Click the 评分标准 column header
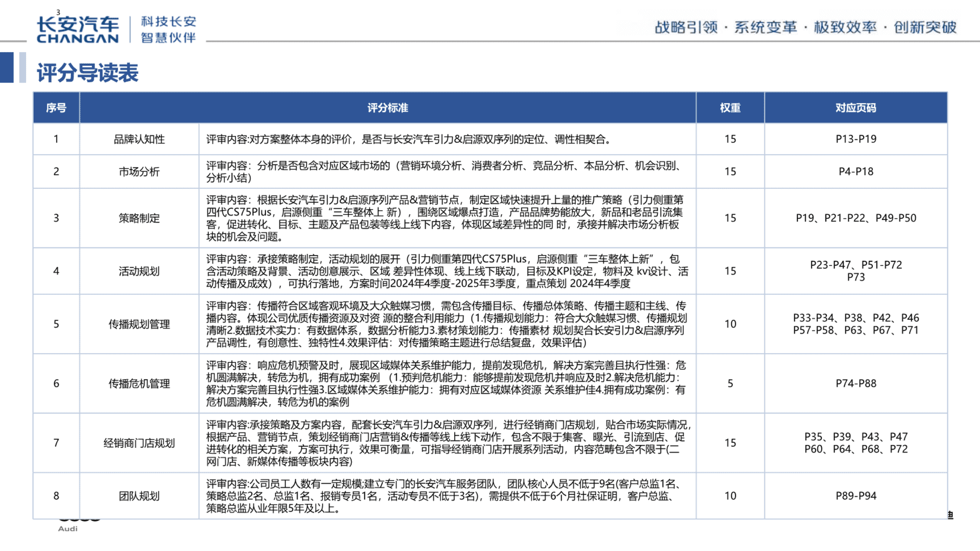The image size is (980, 551). pyautogui.click(x=388, y=108)
